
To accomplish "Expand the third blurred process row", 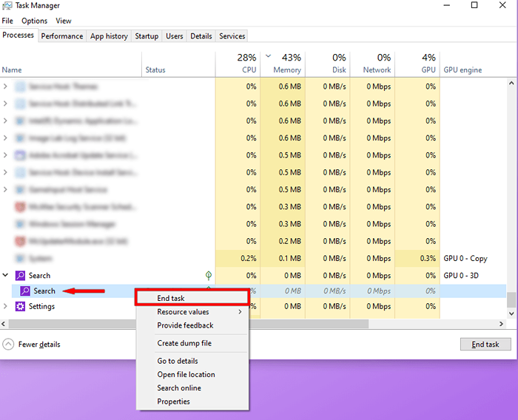I will point(5,121).
